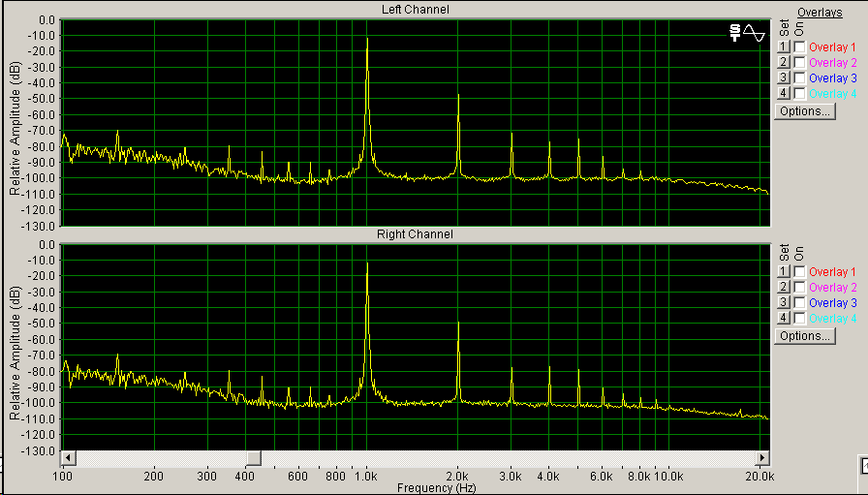
Task: Click the 20.0k label on frequency axis
Action: (759, 477)
